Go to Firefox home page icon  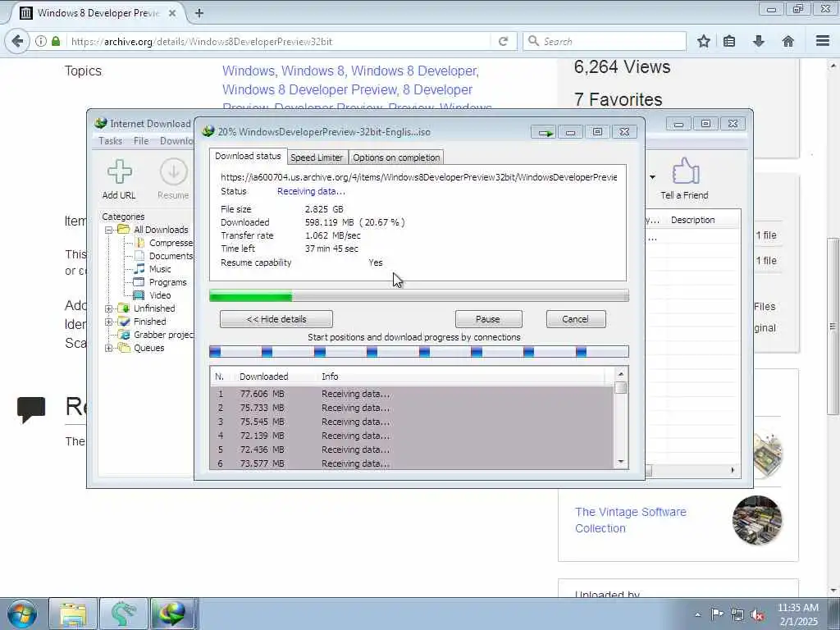788,41
